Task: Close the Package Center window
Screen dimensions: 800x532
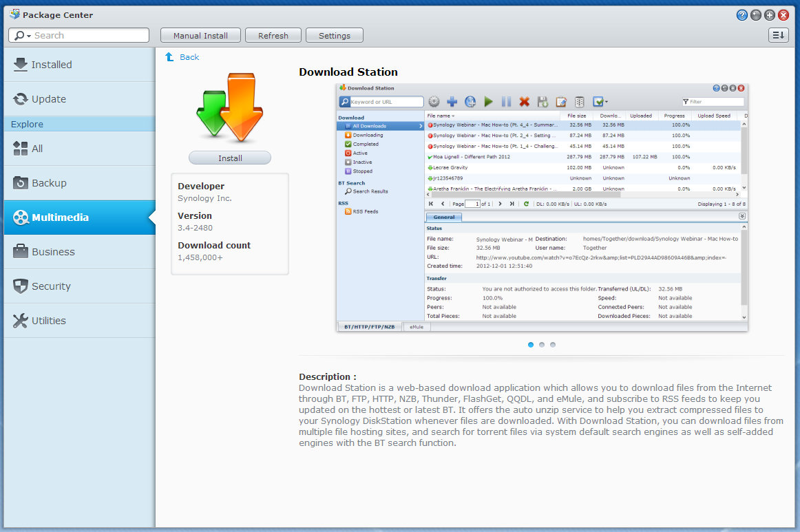Action: coord(783,15)
